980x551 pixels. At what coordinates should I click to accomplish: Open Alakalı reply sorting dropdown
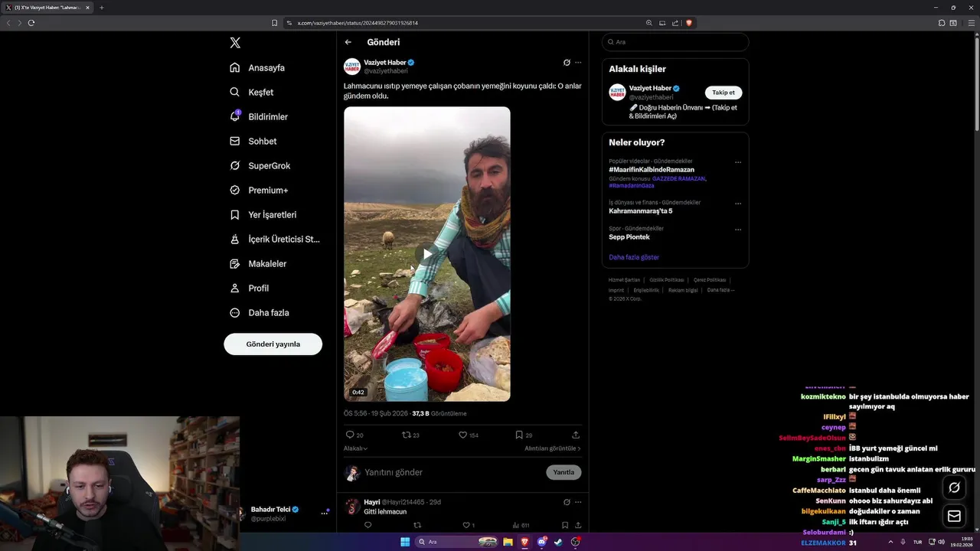click(355, 448)
